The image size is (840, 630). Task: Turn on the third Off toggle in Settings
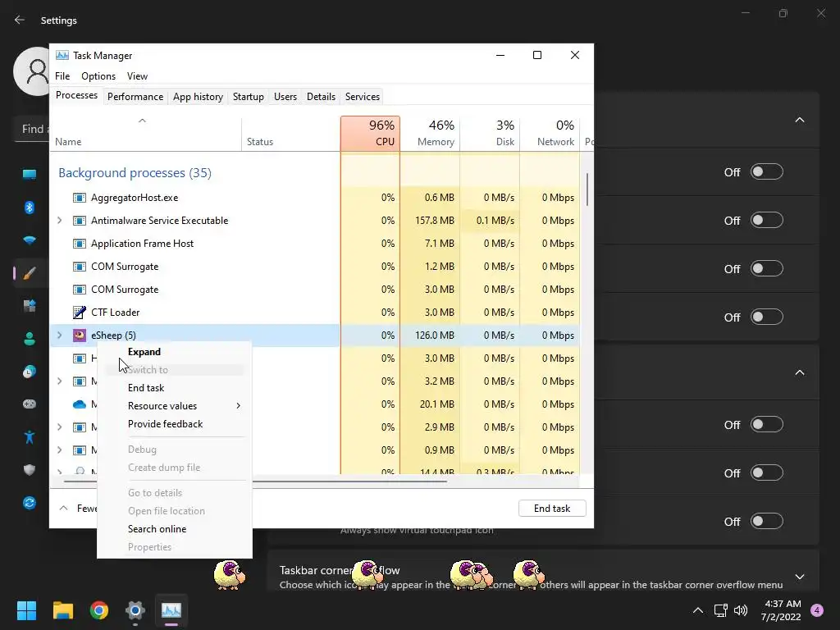click(767, 268)
